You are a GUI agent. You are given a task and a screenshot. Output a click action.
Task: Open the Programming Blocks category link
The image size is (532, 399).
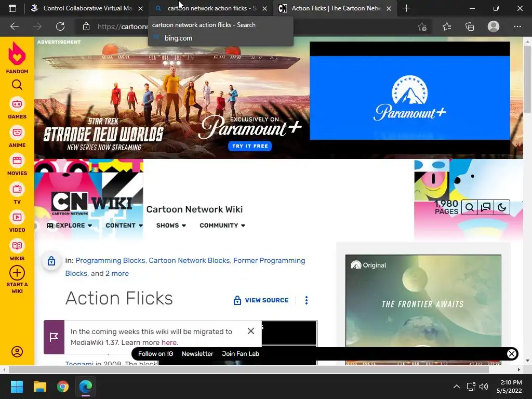point(110,261)
